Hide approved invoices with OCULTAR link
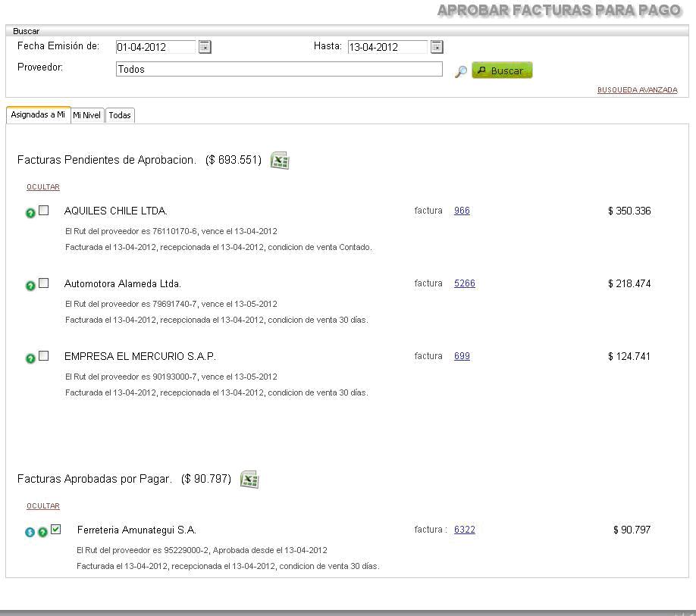 (43, 506)
